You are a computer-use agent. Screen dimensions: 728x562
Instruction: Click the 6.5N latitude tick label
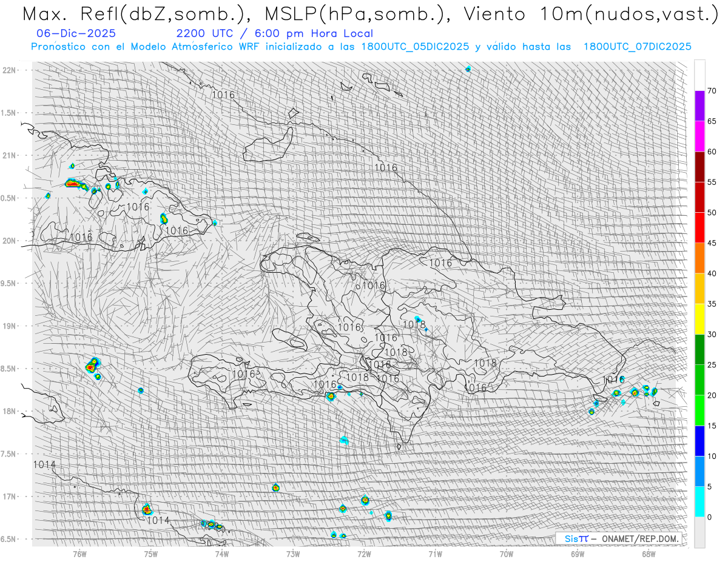(9, 539)
